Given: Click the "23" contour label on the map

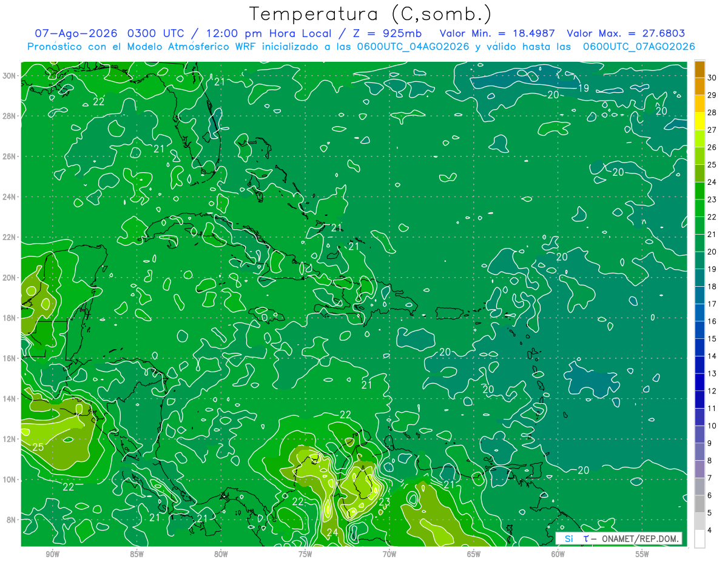Looking at the screenshot, I should click(384, 501).
